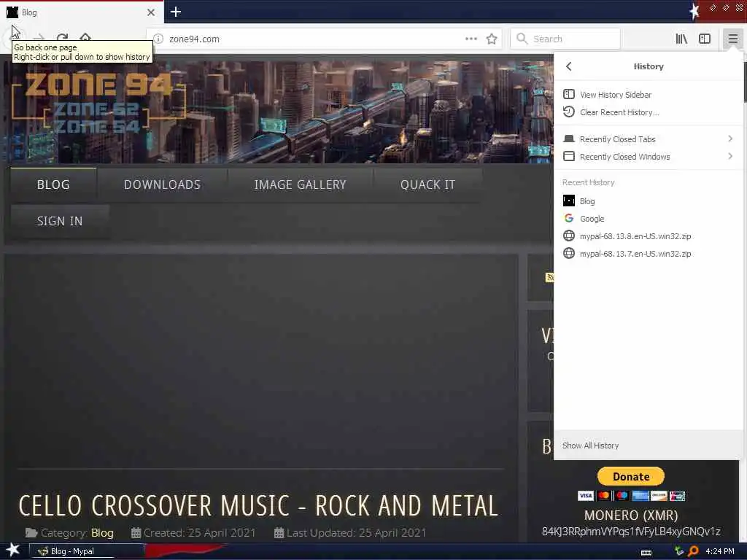
Task: Go to the home page icon
Action: pyautogui.click(x=85, y=36)
